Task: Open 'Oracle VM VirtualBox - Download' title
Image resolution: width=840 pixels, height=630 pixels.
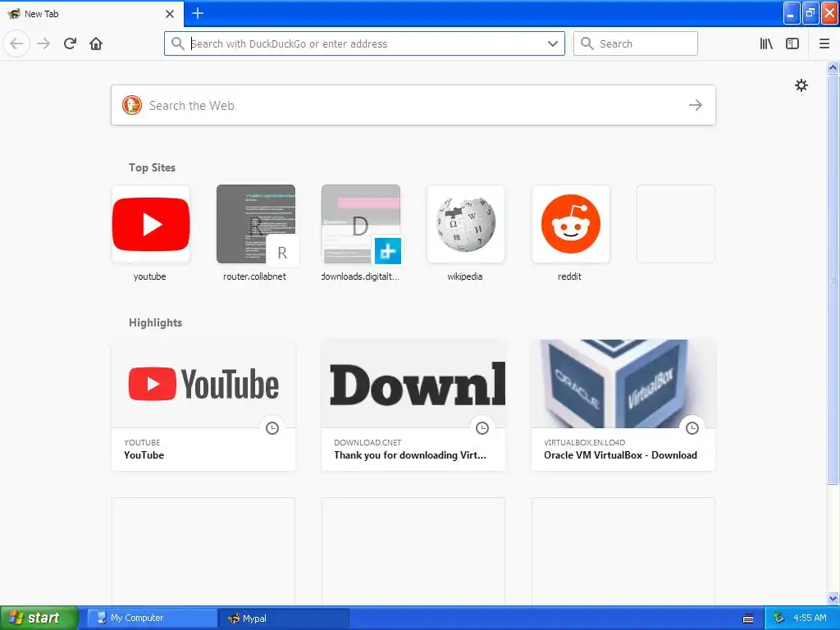Action: [620, 454]
